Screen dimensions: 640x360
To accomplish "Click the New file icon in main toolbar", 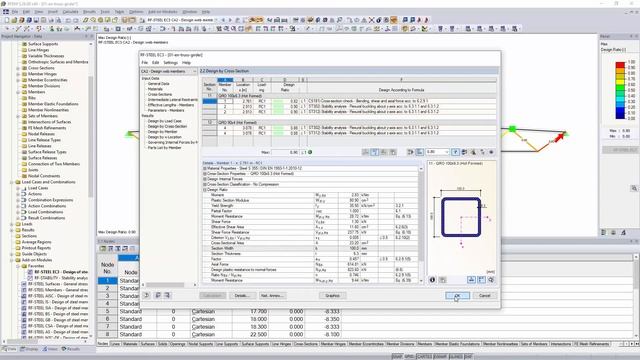I will tap(7, 20).
